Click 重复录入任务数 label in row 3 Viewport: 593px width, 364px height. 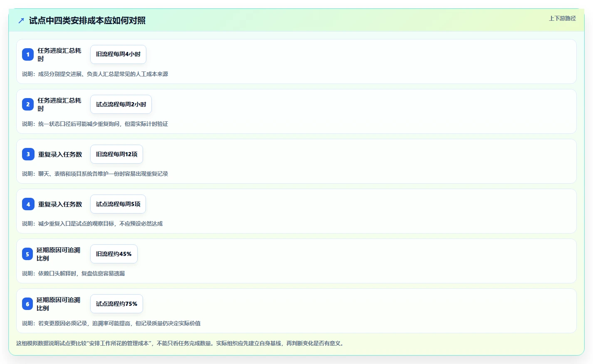pos(60,154)
